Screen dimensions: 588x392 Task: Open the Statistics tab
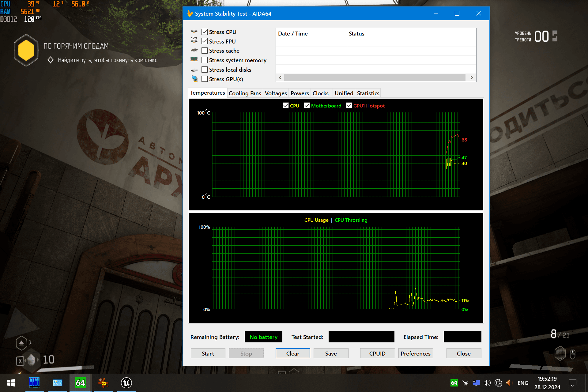368,93
